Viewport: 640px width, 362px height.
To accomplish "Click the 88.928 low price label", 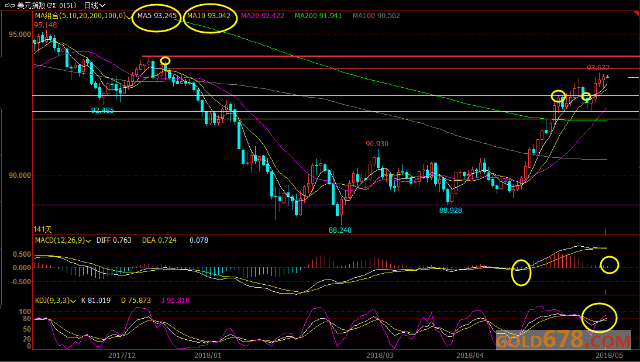I will click(x=451, y=211).
